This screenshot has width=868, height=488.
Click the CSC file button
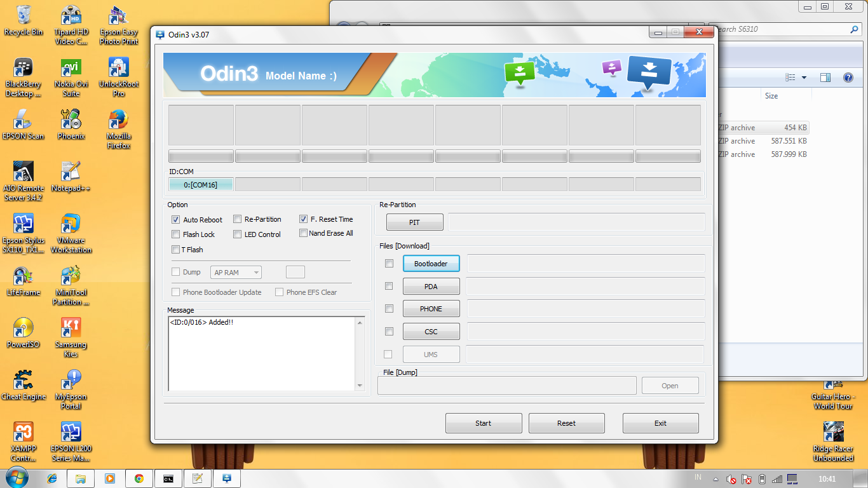click(431, 332)
